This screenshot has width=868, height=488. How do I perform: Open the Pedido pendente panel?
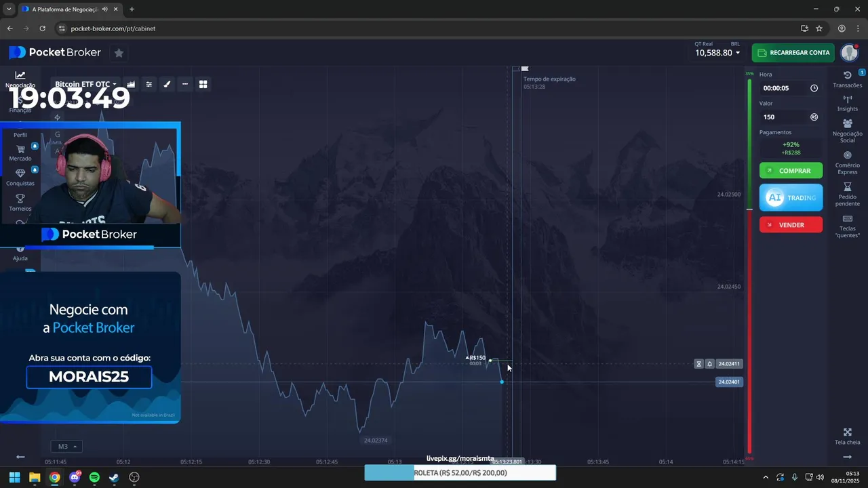coord(847,195)
